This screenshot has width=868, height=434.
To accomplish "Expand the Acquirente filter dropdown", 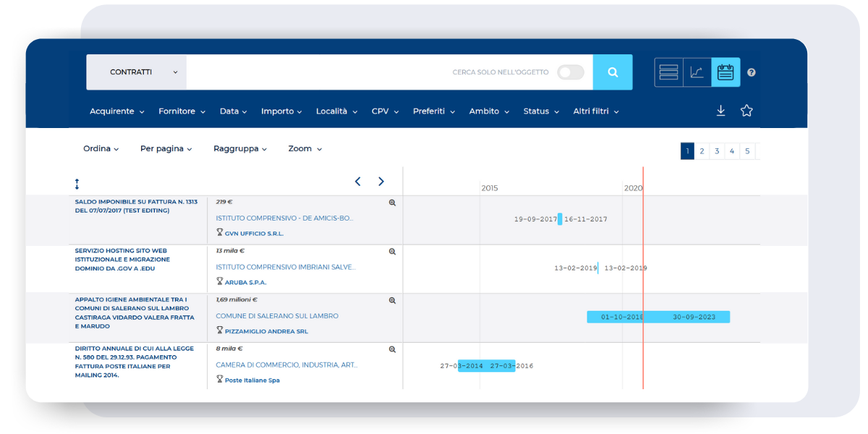I will (x=116, y=111).
